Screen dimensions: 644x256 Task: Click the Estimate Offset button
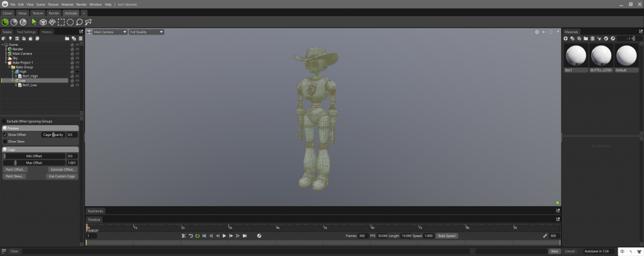tap(62, 169)
